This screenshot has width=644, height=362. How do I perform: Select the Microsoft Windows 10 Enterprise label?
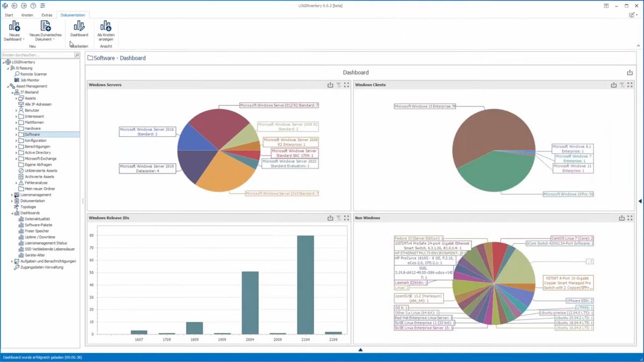point(425,107)
